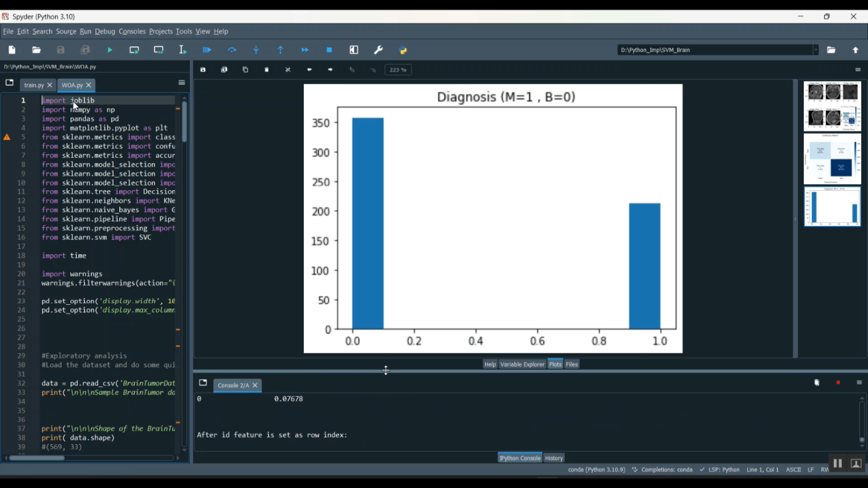The height and width of the screenshot is (488, 868).
Task: Toggle maximize current pane
Action: 354,50
